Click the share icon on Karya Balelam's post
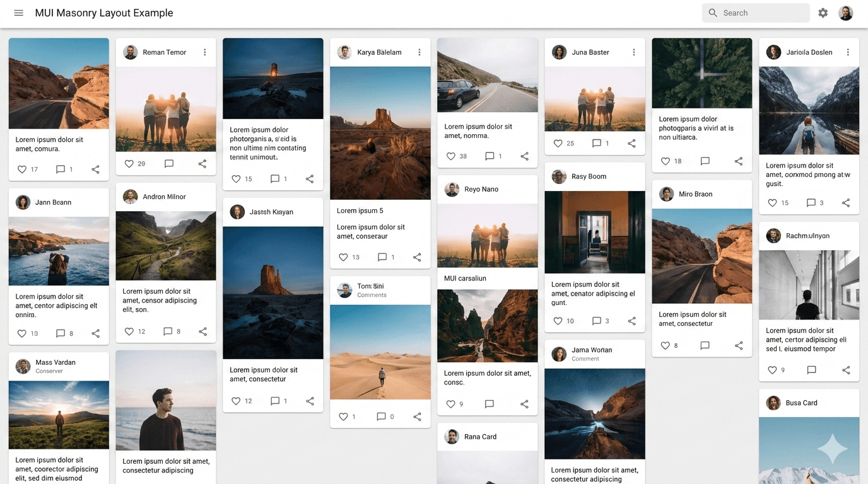This screenshot has width=868, height=484. [x=416, y=257]
